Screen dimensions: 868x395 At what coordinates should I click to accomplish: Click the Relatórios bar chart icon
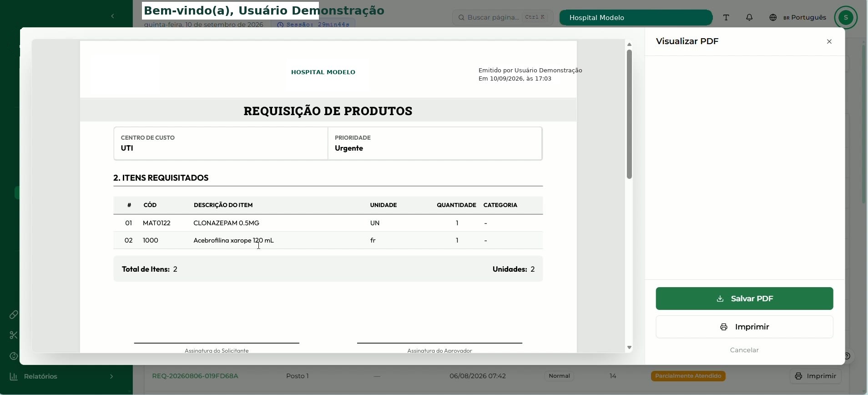[x=14, y=376]
